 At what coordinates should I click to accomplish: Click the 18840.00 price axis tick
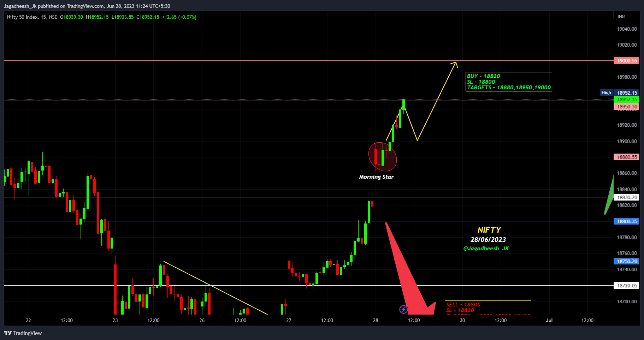tap(627, 189)
